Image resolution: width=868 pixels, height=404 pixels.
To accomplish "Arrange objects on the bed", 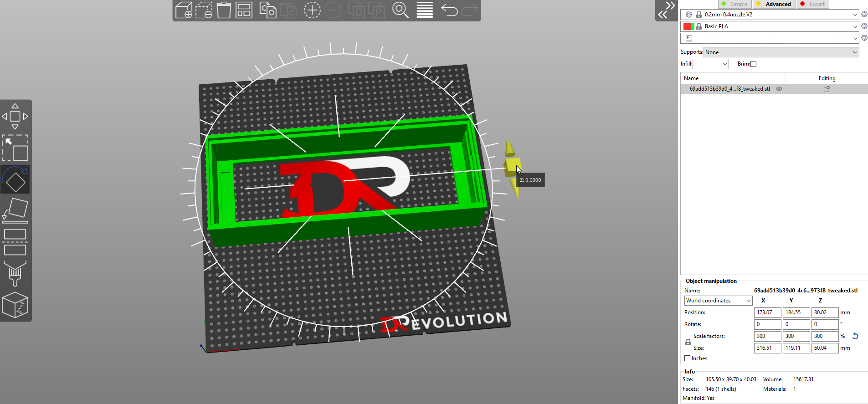I will coord(244,10).
